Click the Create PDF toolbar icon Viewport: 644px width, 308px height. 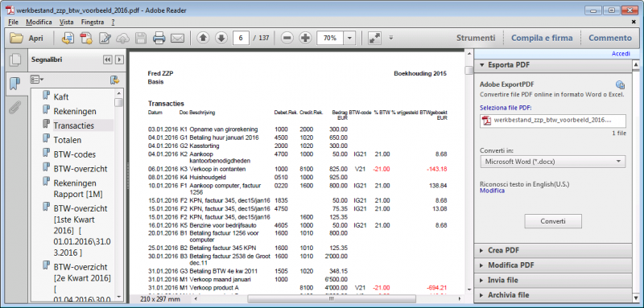(x=86, y=38)
